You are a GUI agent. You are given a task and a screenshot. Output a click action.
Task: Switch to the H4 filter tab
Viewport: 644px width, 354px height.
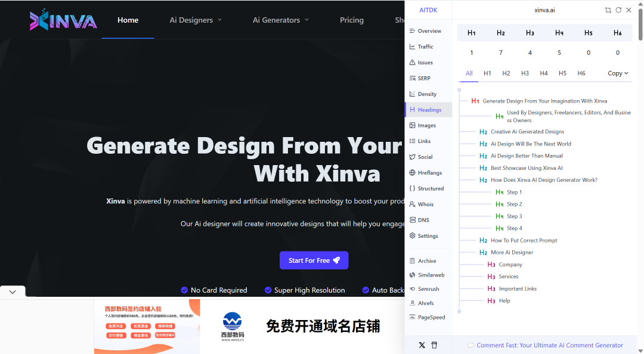click(x=544, y=73)
